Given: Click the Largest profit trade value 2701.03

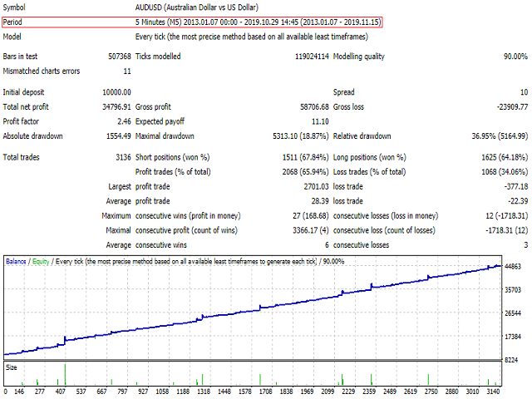Looking at the screenshot, I should tap(316, 186).
